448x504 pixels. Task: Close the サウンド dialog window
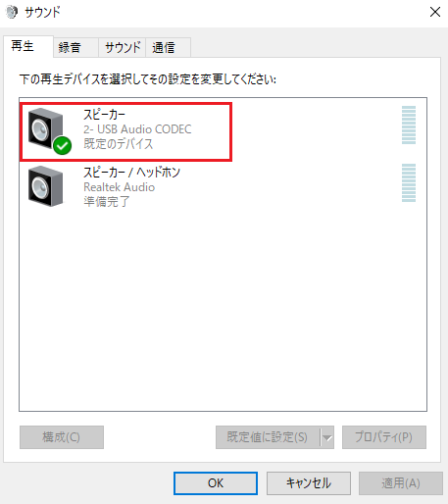(435, 12)
